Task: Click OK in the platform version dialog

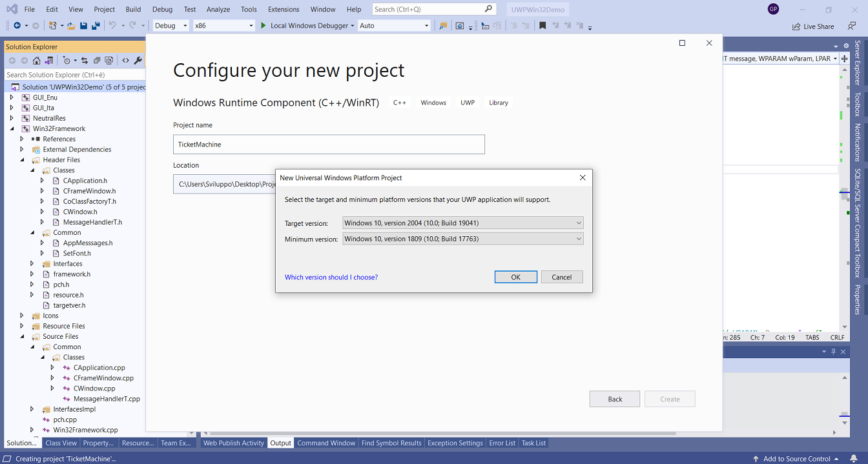Action: point(516,277)
